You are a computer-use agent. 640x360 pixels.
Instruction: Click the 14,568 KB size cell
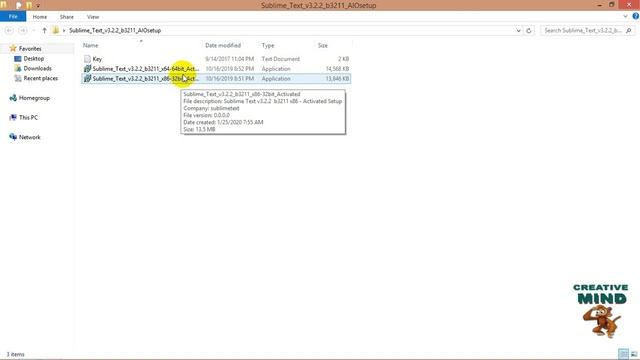tap(337, 69)
